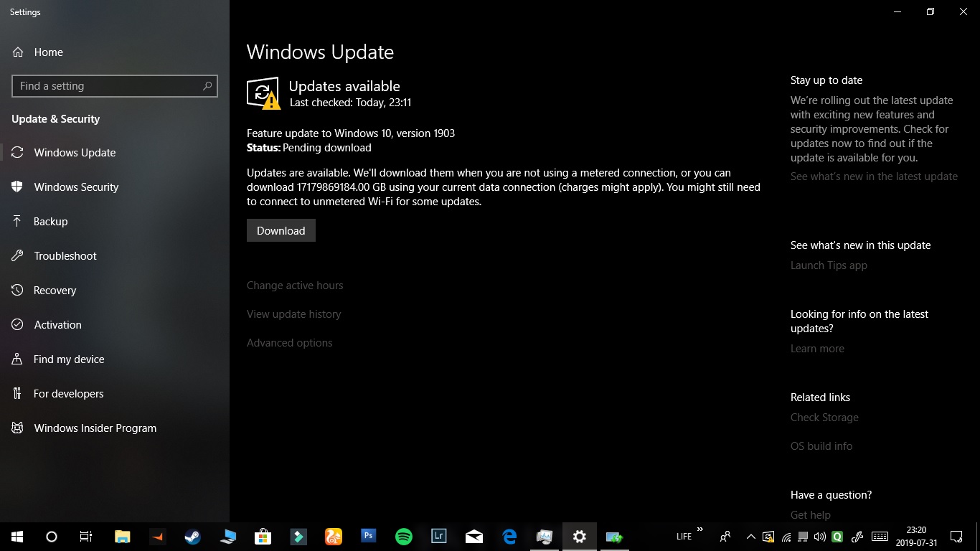Open orange arrow app on taskbar
Screen dimensions: 980x551
pos(158,537)
